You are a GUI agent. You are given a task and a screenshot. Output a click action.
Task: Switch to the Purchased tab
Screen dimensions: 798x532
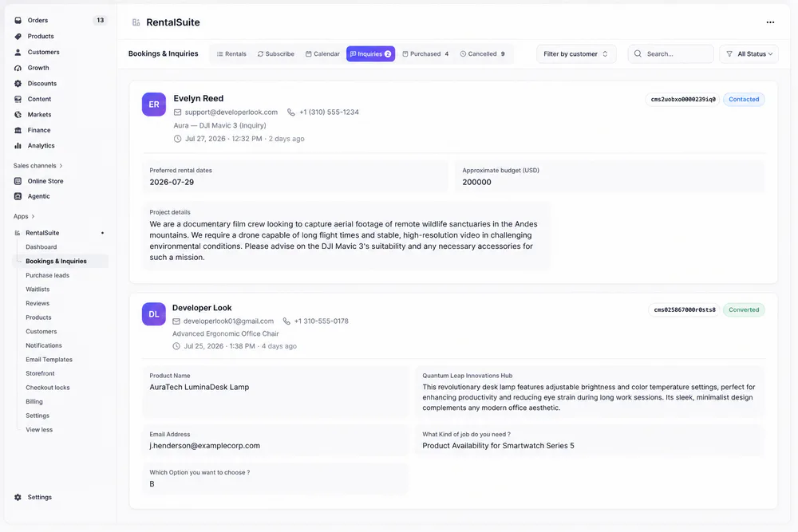click(x=426, y=54)
